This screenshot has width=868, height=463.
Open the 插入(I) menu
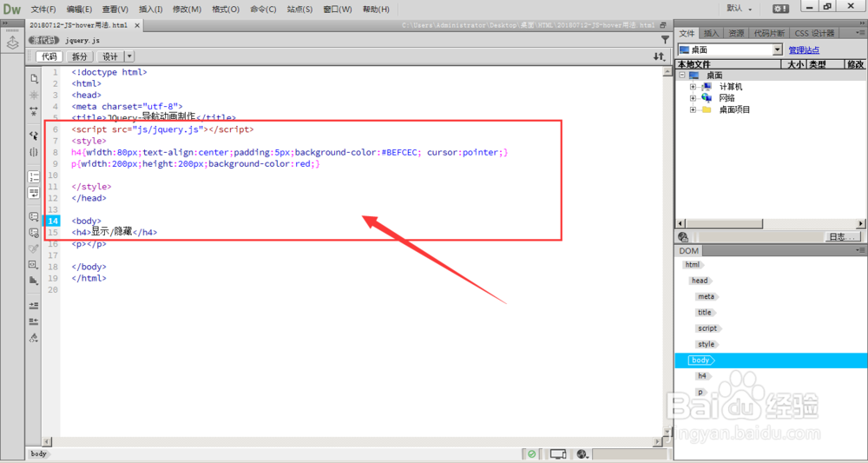point(150,10)
